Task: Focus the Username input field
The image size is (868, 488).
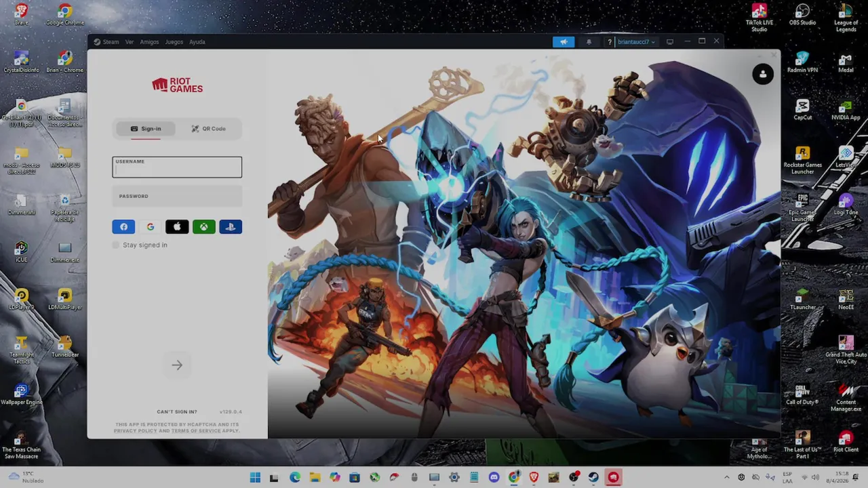Action: pos(177,167)
